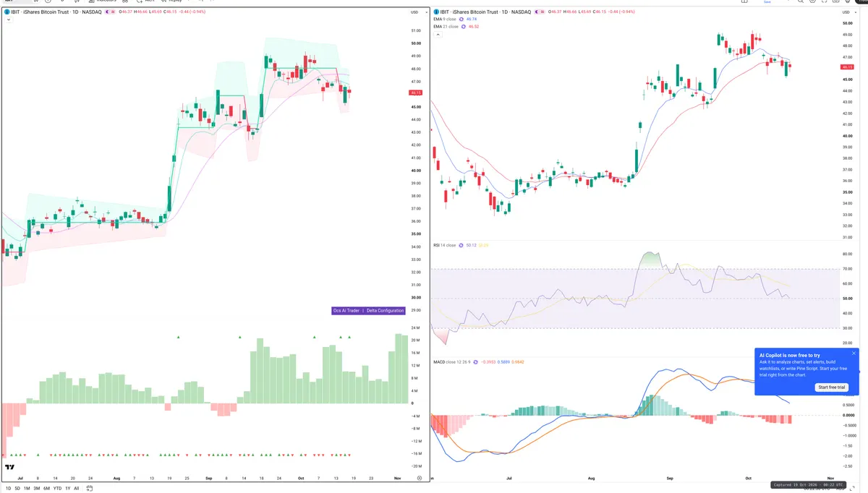Viewport: 868px width, 493px height.
Task: Open the USD currency dropdown on right chart
Action: click(848, 12)
